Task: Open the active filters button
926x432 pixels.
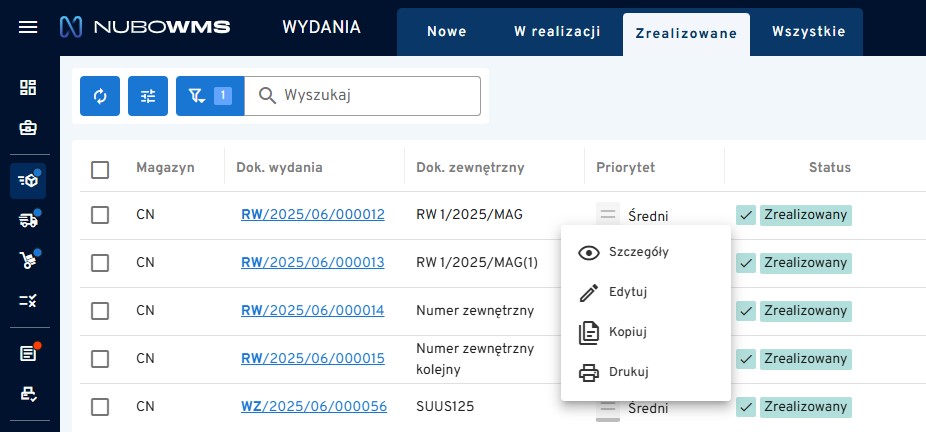Action: tap(210, 96)
